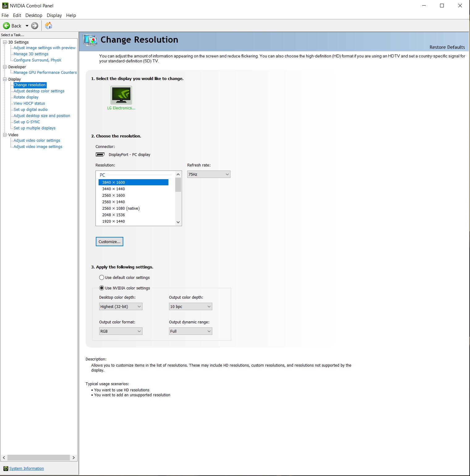Open Adjust desktop color settings
Viewport: 470px width, 476px height.
pos(39,91)
